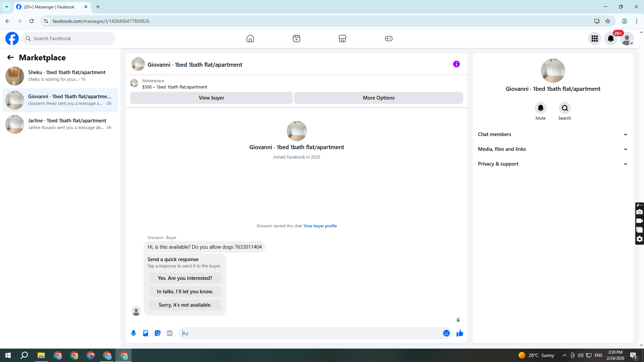Send a thumbs-up like
This screenshot has height=362, width=644.
[460, 333]
